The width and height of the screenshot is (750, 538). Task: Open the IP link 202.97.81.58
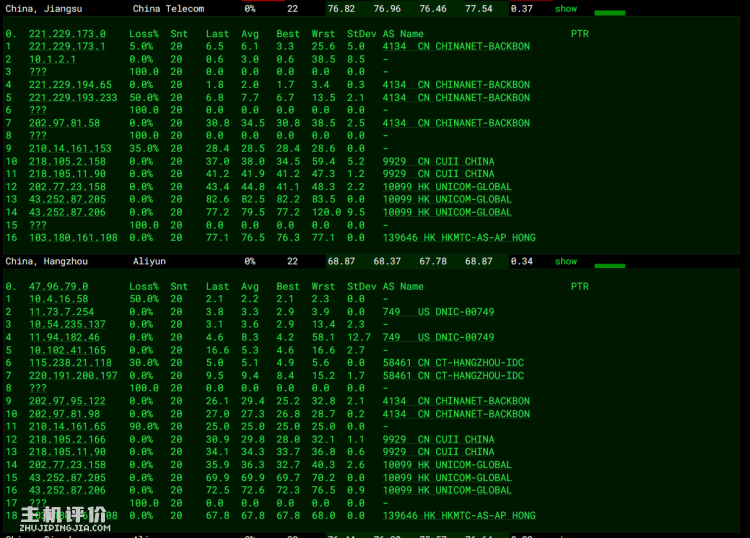tap(64, 123)
